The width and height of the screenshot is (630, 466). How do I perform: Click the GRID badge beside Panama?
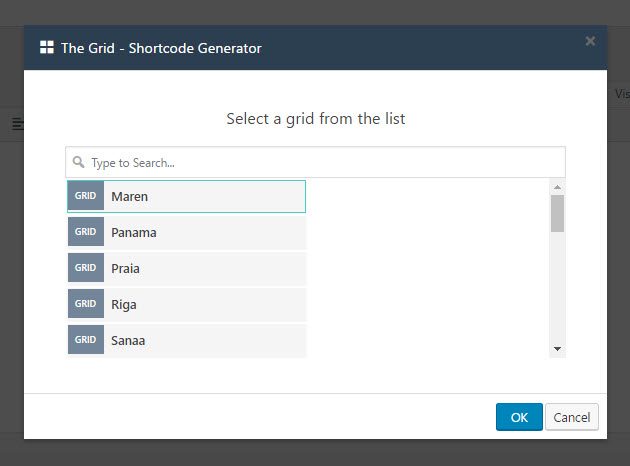pos(86,232)
